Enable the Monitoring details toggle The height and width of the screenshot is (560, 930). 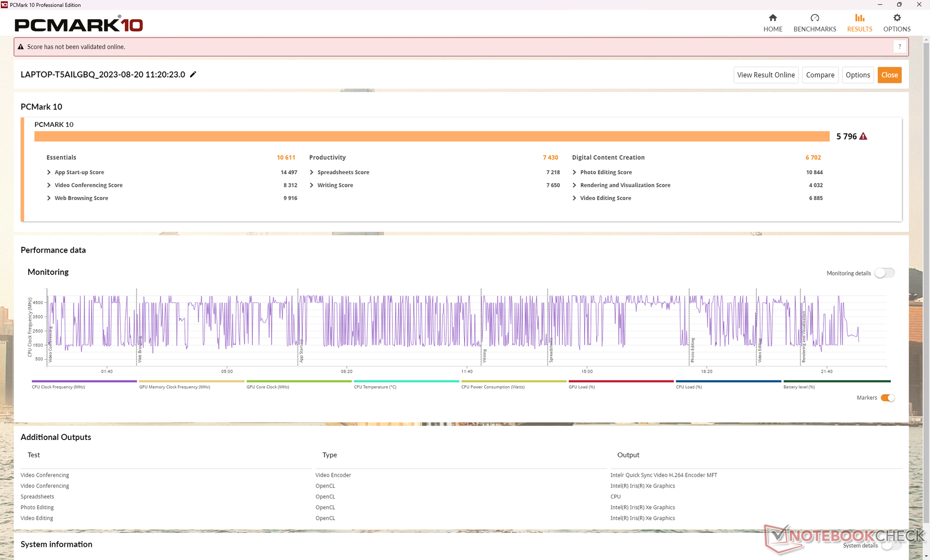pyautogui.click(x=884, y=273)
